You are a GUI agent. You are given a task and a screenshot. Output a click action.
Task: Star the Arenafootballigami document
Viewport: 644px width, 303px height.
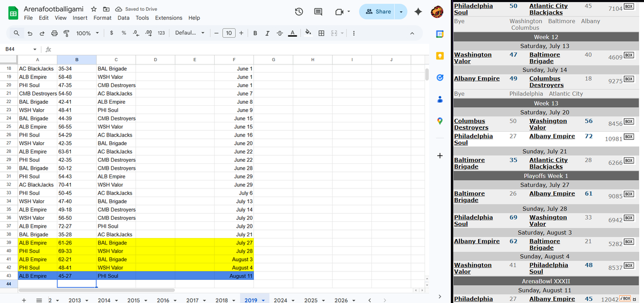[x=94, y=9]
